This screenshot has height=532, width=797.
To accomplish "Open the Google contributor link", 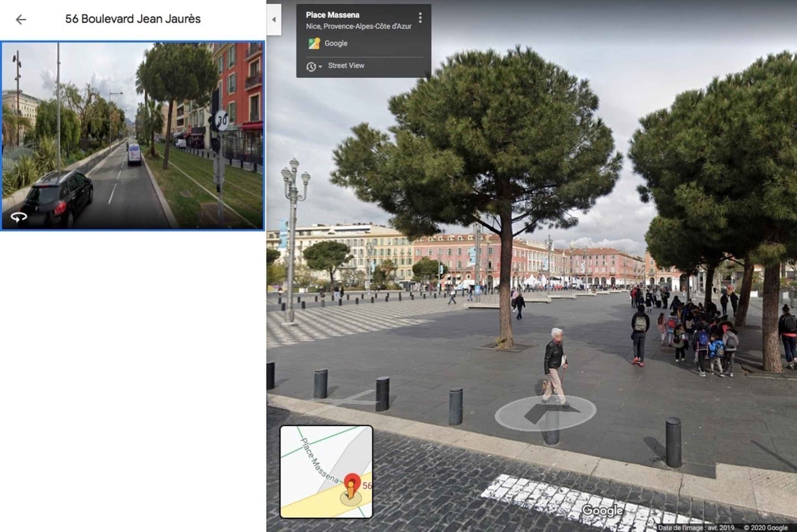I will (x=336, y=44).
